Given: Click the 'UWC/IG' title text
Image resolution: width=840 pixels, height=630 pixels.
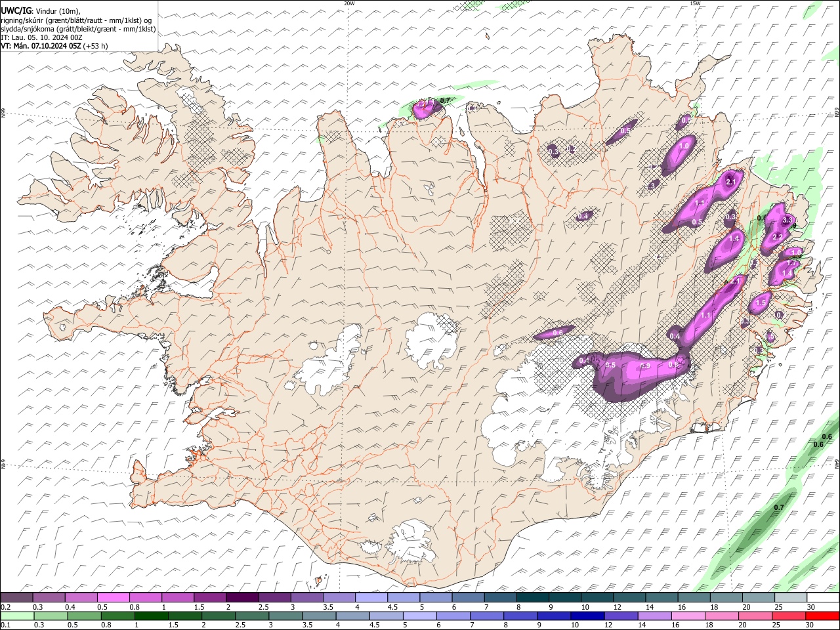Looking at the screenshot, I should click(x=15, y=10).
